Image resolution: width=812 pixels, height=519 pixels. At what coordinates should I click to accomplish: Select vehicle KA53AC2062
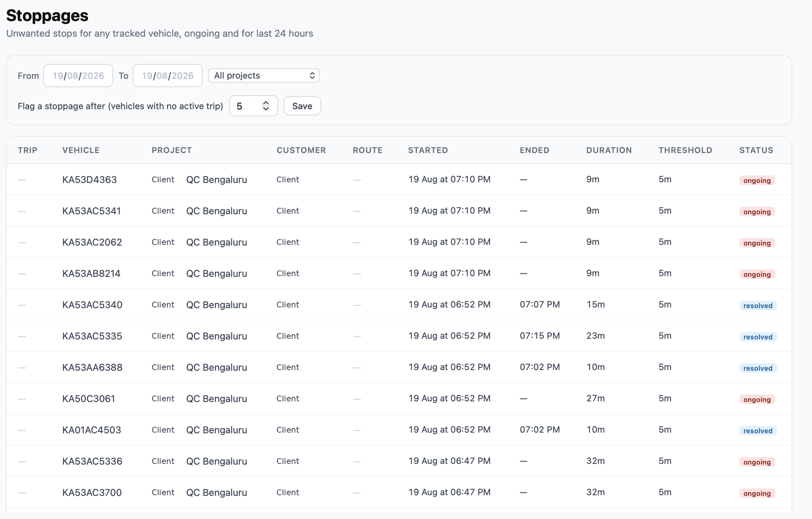[x=92, y=242]
